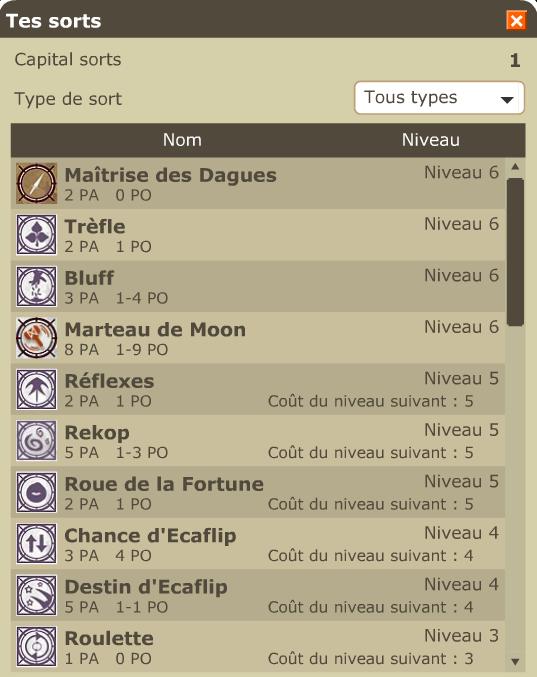Click the Destin d'Ecaflip spell icon
Screen dimensions: 537x677
tap(36, 595)
